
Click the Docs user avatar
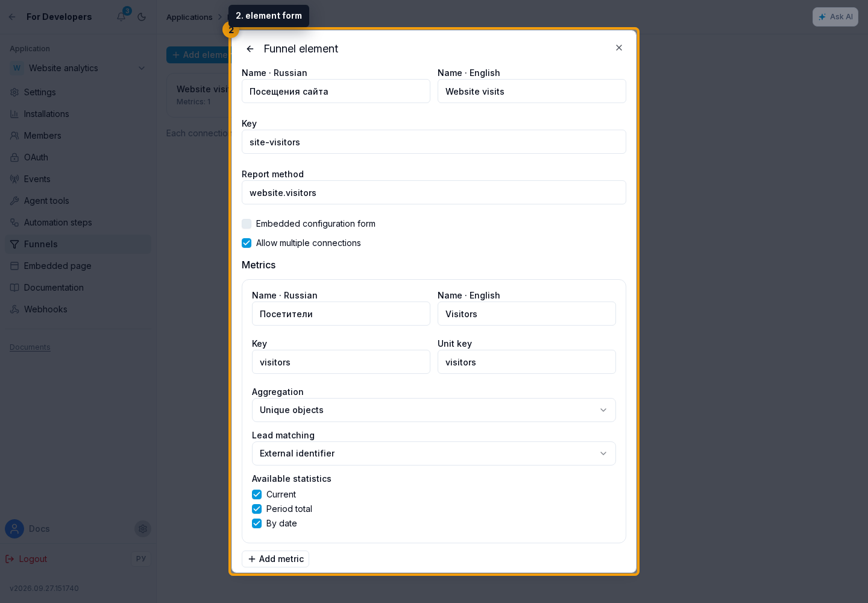click(x=14, y=529)
